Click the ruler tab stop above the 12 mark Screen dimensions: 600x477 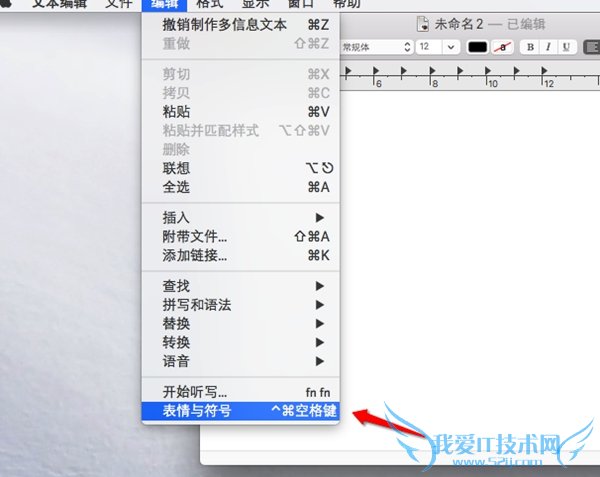544,71
